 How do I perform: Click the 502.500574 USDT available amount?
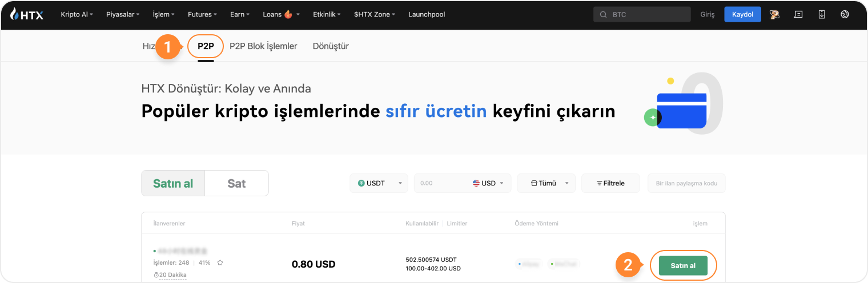(431, 260)
